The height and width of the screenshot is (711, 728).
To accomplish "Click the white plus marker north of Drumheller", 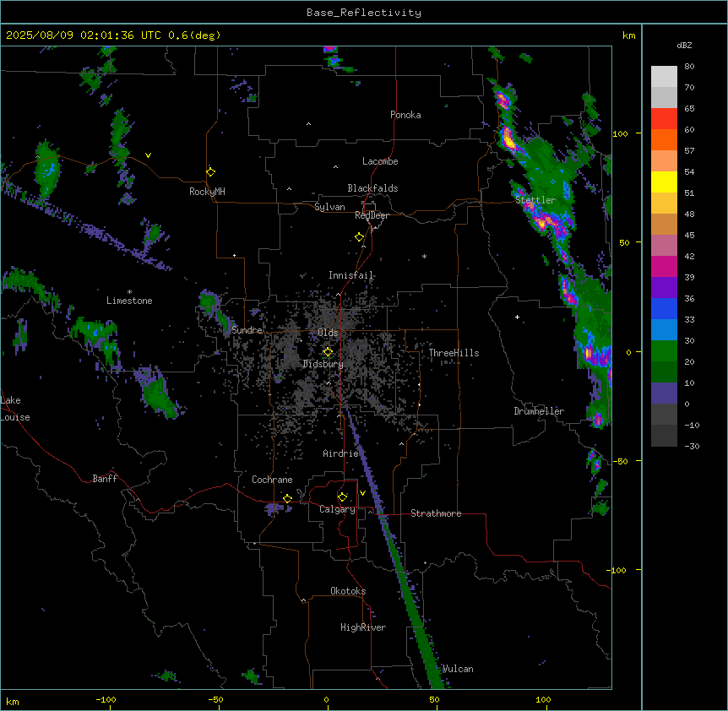I will (x=517, y=317).
